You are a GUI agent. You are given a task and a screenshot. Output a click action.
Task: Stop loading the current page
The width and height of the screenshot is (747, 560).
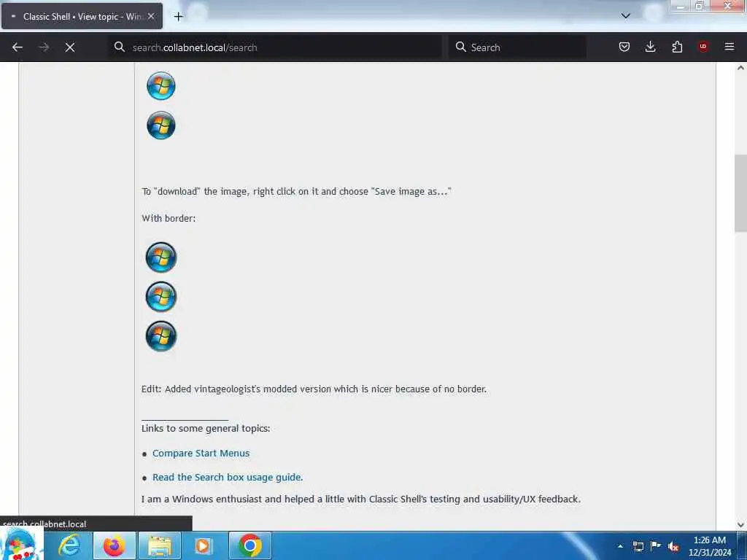coord(70,47)
